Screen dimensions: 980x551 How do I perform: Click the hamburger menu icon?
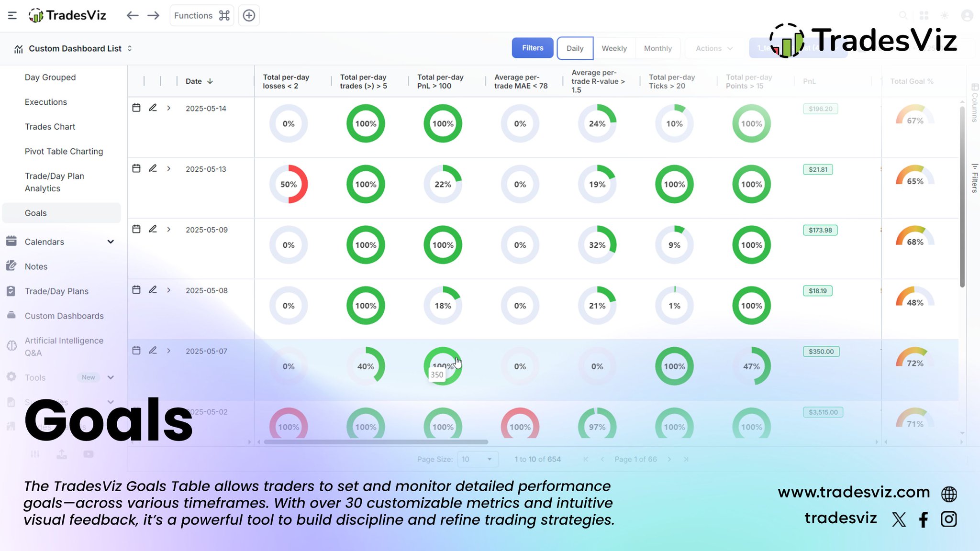(12, 15)
